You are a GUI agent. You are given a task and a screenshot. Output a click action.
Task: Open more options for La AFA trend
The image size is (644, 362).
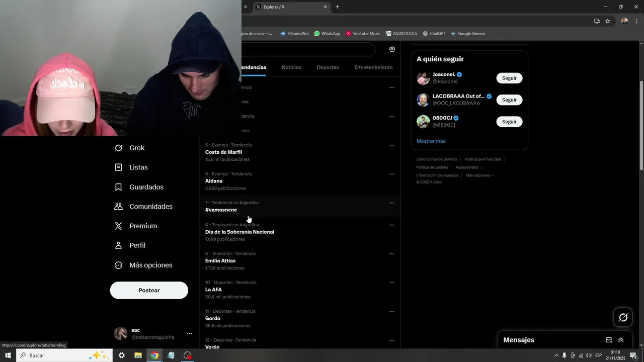[x=391, y=283]
